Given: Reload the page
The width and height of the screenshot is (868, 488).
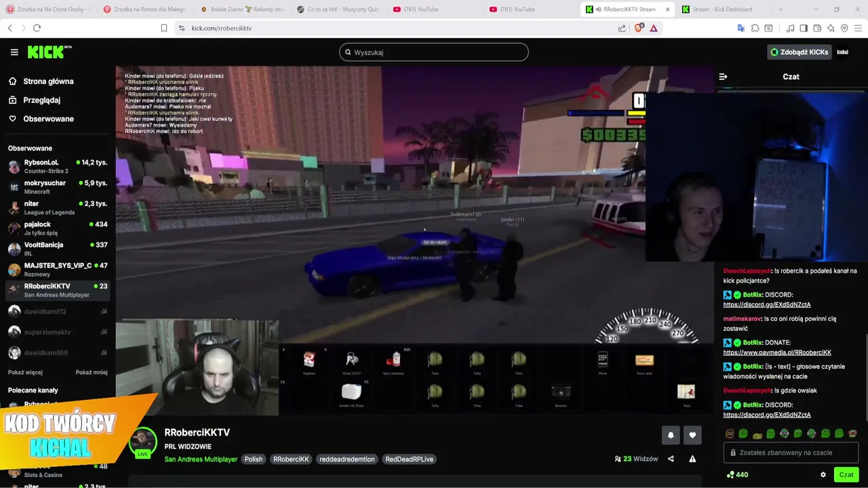Looking at the screenshot, I should point(37,28).
